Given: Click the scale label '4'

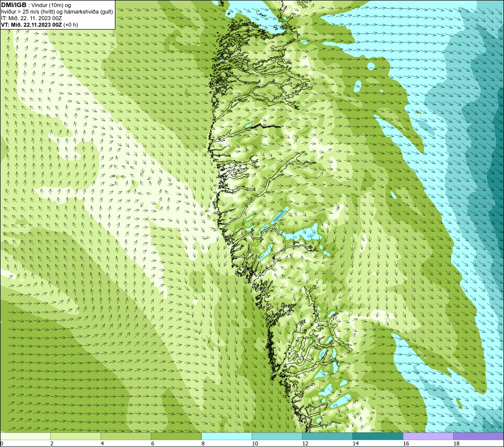Looking at the screenshot, I should tap(102, 444).
